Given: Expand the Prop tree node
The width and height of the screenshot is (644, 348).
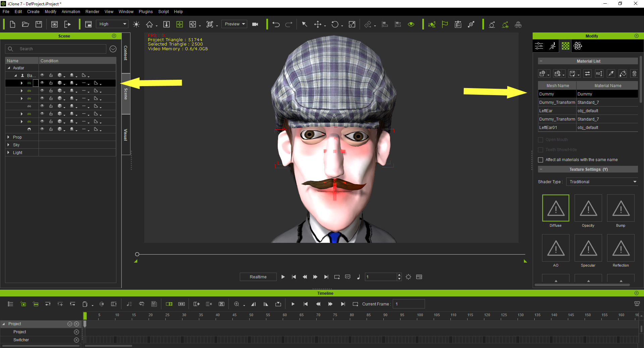Looking at the screenshot, I should (x=8, y=137).
